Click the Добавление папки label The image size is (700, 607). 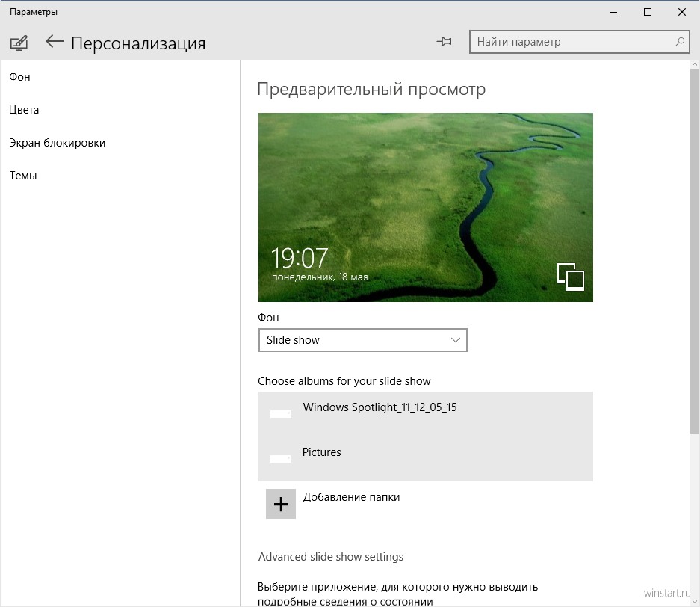(x=351, y=497)
